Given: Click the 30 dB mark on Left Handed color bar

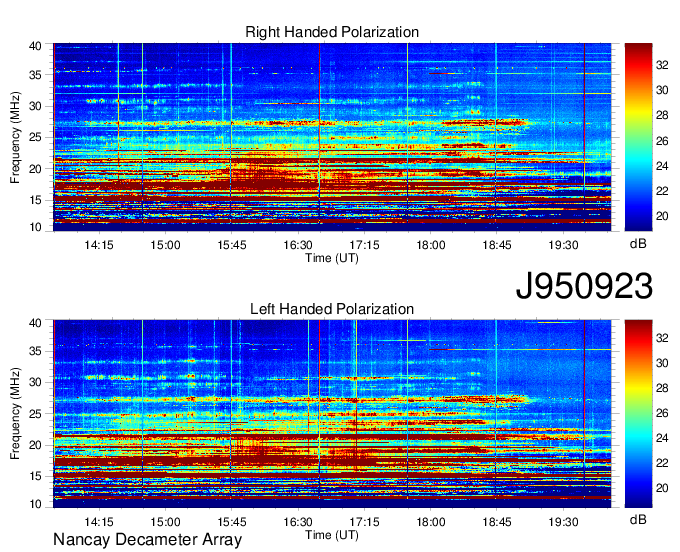Looking at the screenshot, I should pyautogui.click(x=662, y=363).
